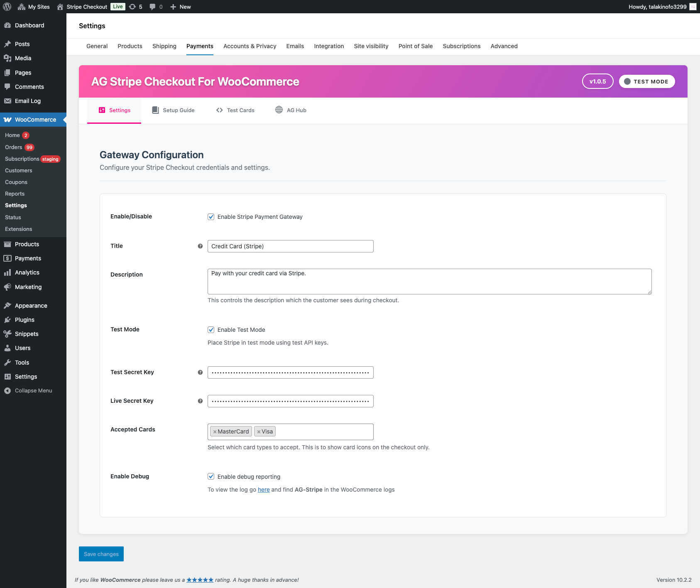Viewport: 700px width, 588px height.
Task: Expand the New content menu in admin bar
Action: pyautogui.click(x=181, y=7)
